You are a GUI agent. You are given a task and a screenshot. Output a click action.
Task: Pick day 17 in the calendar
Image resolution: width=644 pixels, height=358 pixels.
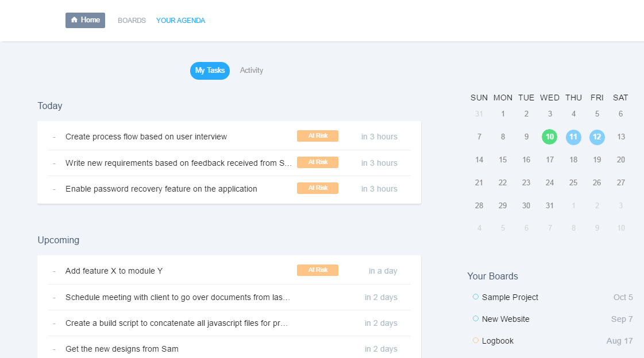coord(550,159)
